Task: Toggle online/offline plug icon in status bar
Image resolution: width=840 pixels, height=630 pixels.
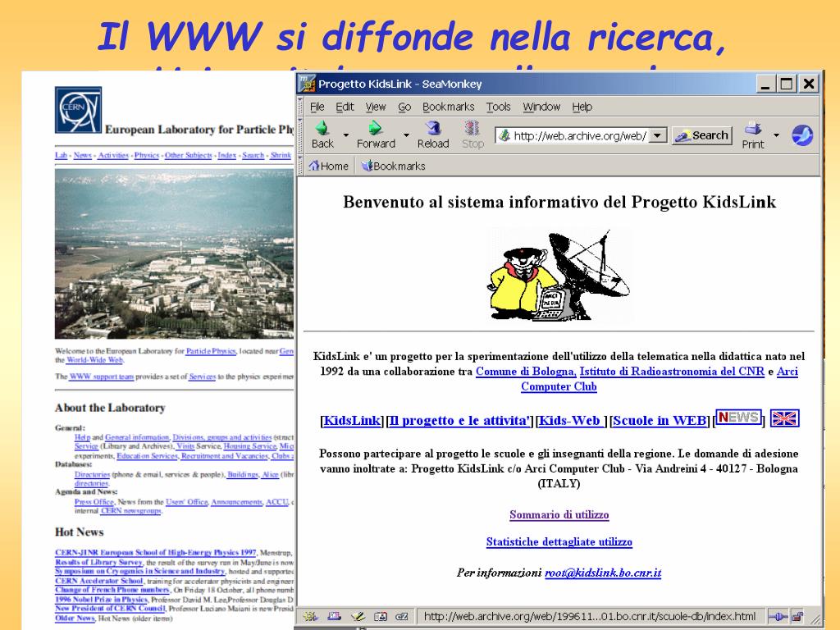Action: tap(778, 617)
